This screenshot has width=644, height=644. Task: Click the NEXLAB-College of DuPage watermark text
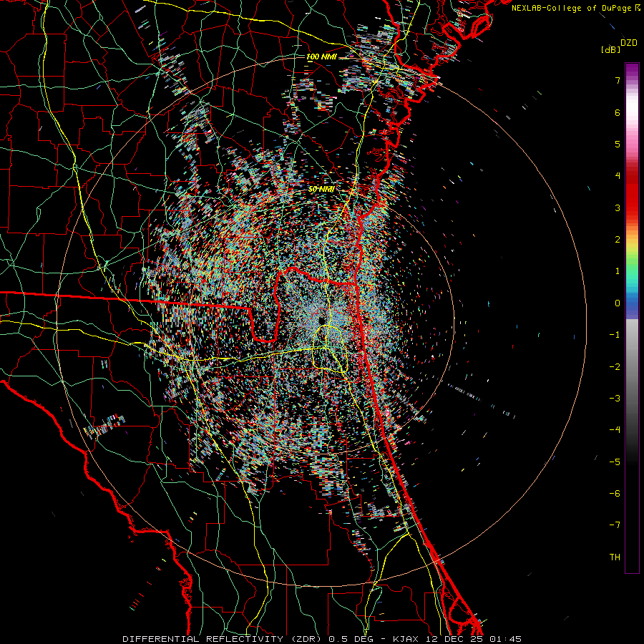click(x=575, y=8)
